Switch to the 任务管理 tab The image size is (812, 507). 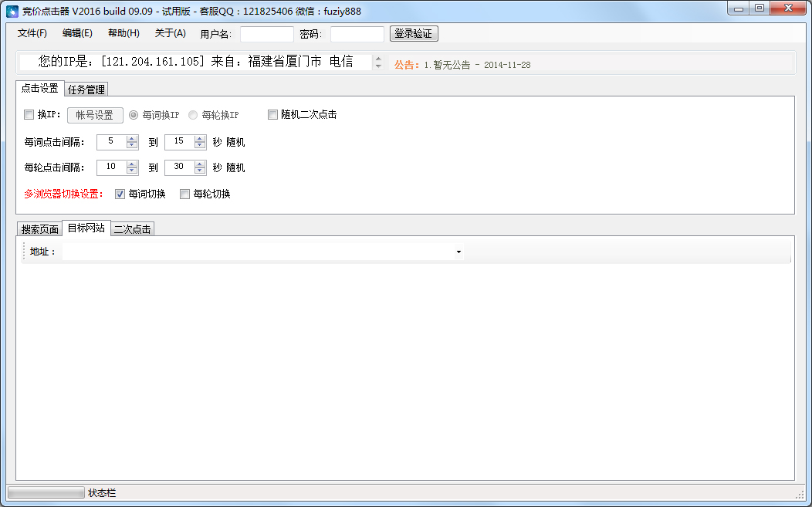86,90
